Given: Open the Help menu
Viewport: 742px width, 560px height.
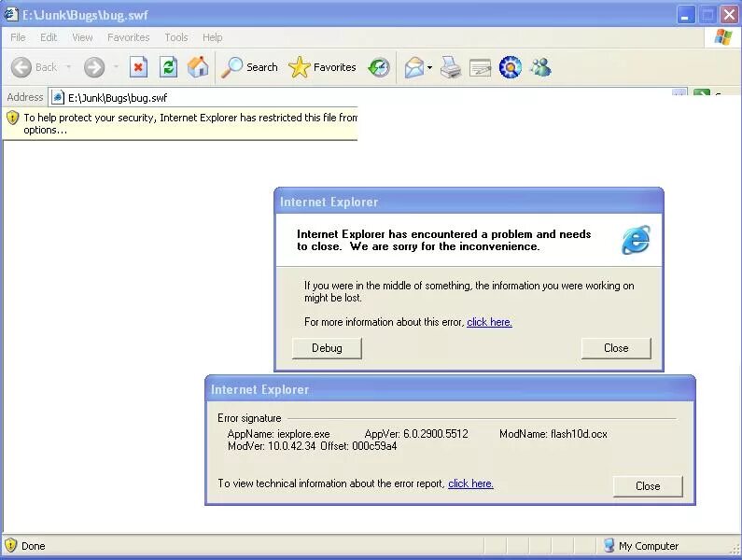Looking at the screenshot, I should (x=213, y=37).
